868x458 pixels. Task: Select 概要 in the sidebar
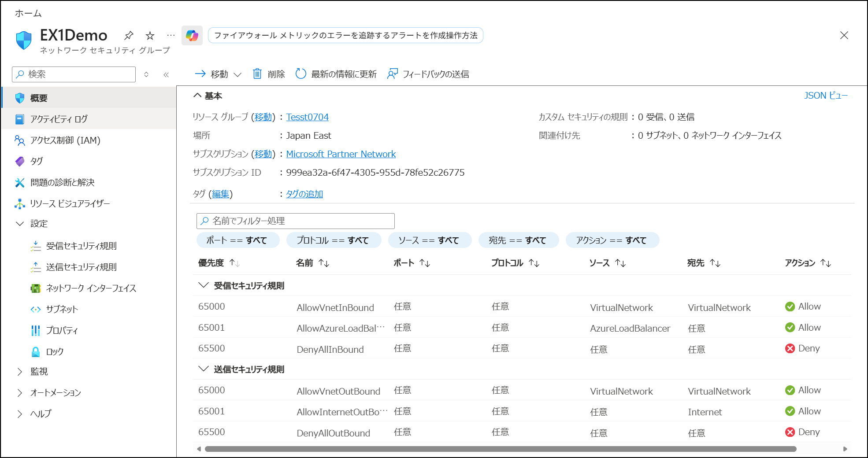tap(89, 98)
